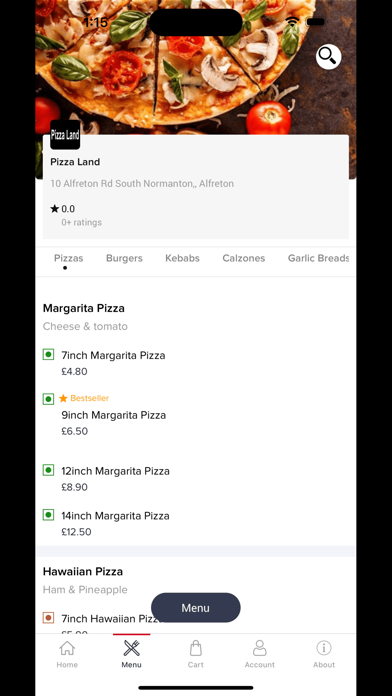Select the 7inch Margarita Pizza veg indicator
The image size is (392, 696).
click(48, 354)
